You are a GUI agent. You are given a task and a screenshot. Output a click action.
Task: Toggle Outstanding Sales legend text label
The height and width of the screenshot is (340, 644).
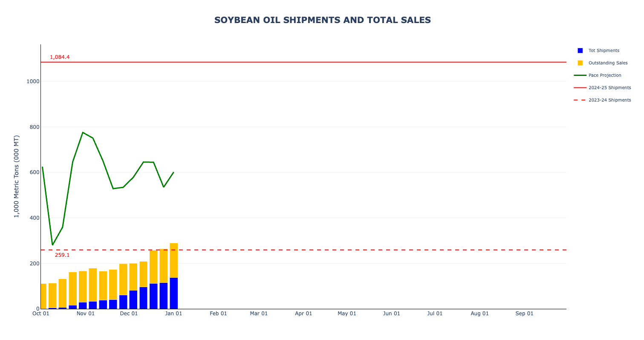tap(608, 63)
